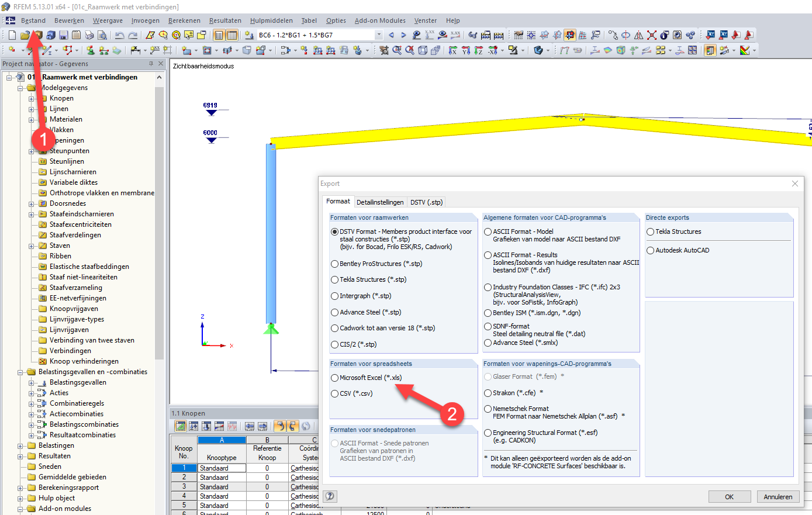Save the current model

tap(63, 34)
